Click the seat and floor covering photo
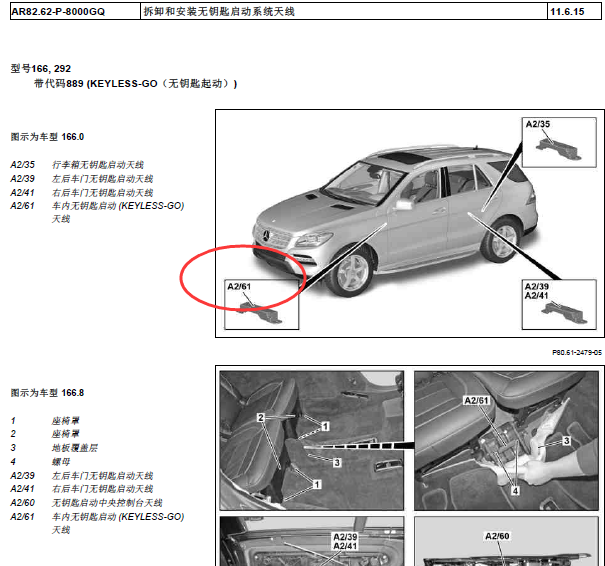This screenshot has height=566, width=605. point(312,441)
